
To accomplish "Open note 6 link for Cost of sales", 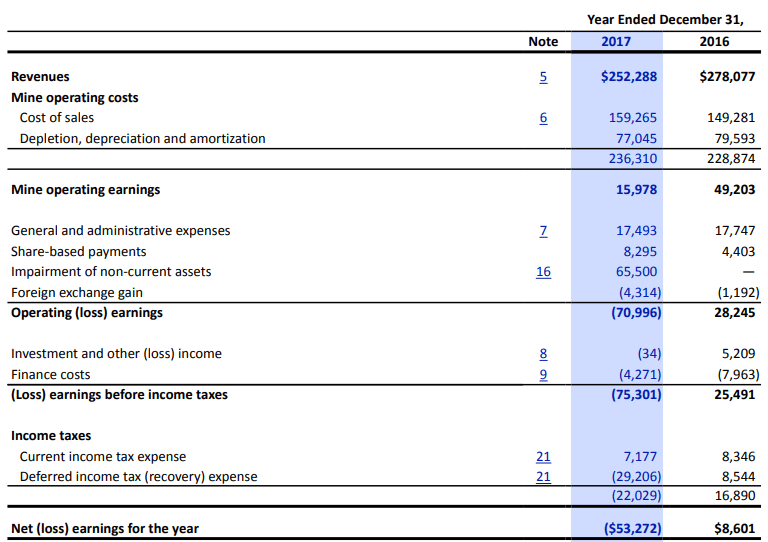I will (543, 118).
